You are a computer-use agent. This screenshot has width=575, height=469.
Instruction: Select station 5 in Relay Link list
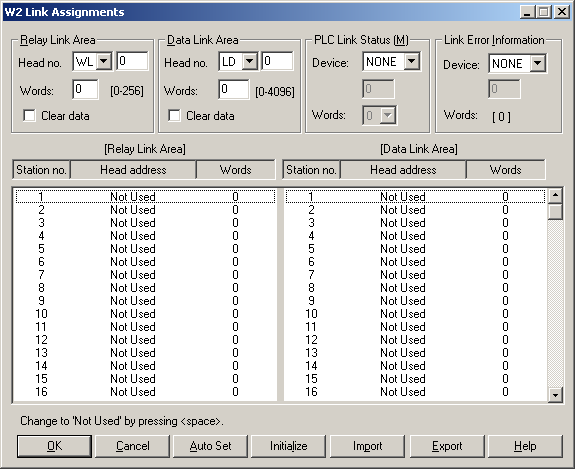pos(145,249)
